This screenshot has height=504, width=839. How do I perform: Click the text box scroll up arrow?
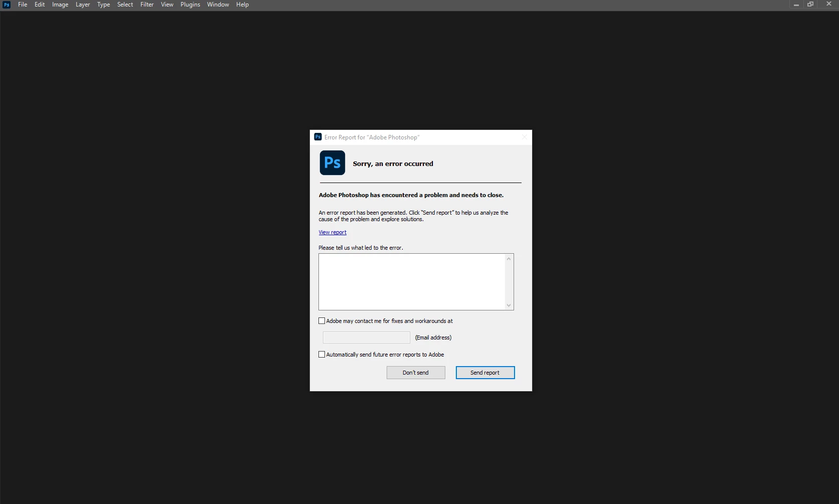(x=509, y=259)
